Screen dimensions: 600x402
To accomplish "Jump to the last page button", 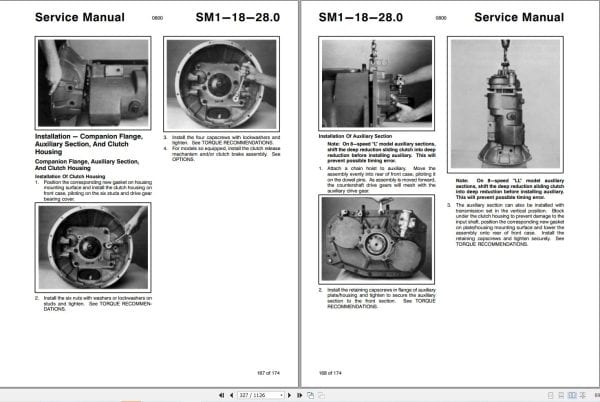I will pyautogui.click(x=300, y=395).
